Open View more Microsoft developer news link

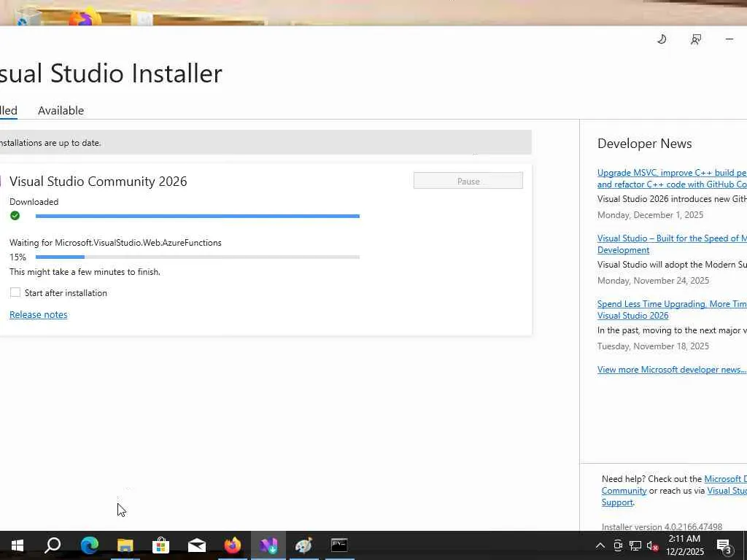click(672, 370)
